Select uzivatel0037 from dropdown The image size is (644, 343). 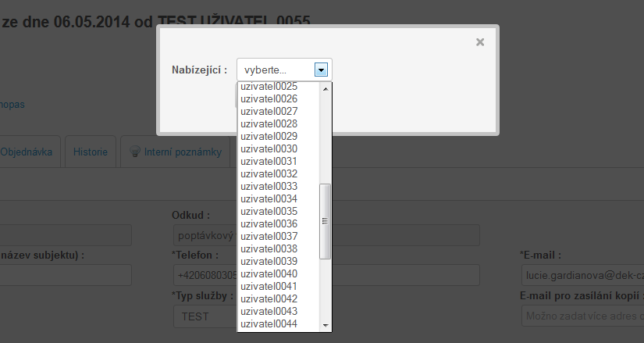[x=279, y=237]
